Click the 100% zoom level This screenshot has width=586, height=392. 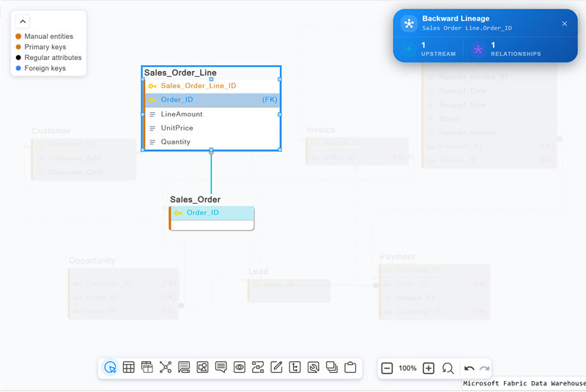[407, 369]
